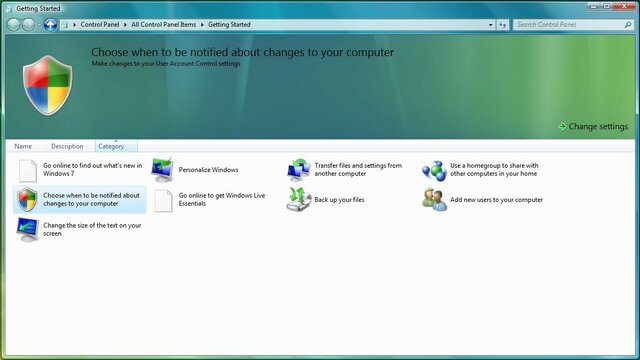Expand the arrow before Getting Started breadcrumb
Viewport: 640px width, 360px height.
(202, 25)
